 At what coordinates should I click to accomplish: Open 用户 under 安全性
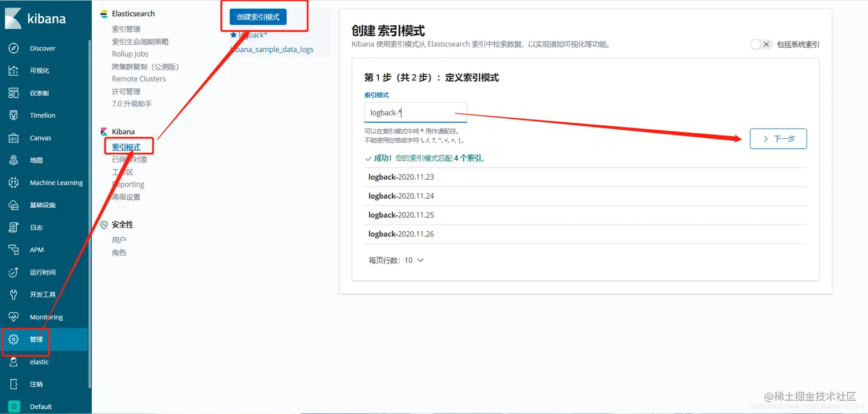(119, 240)
